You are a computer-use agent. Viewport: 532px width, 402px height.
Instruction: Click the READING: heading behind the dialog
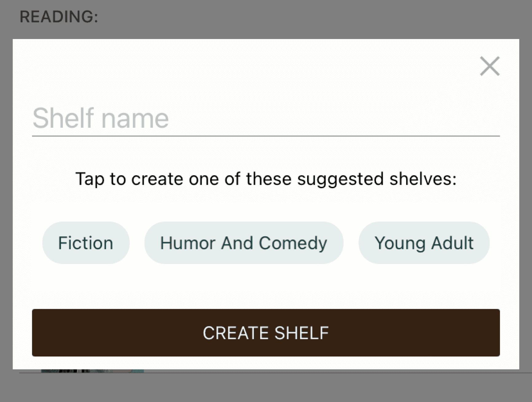(x=59, y=17)
